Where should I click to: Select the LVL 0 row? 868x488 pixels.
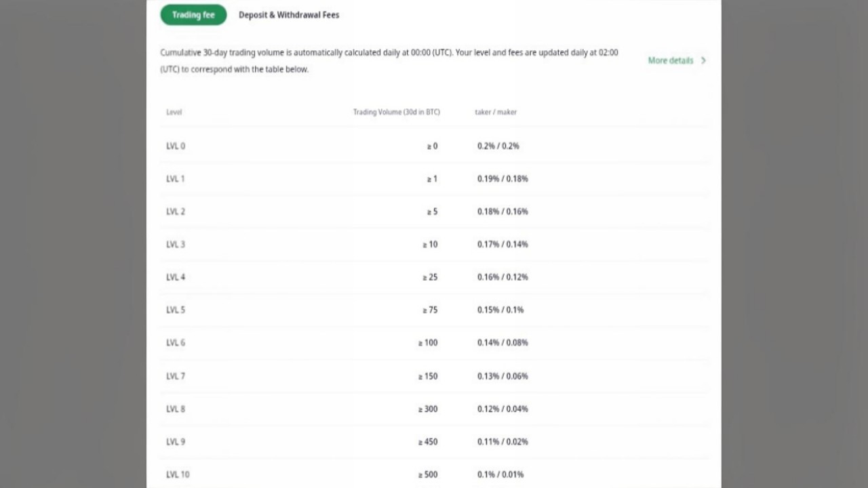[x=434, y=146]
